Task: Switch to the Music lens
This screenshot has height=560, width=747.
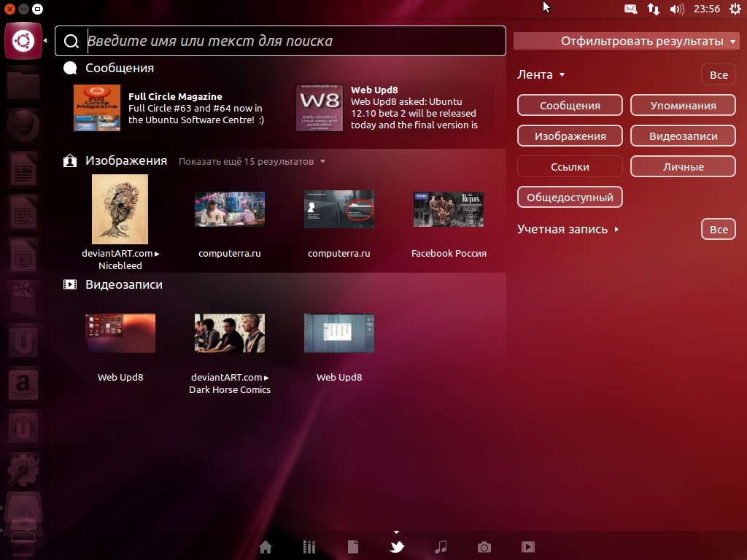Action: pyautogui.click(x=441, y=547)
